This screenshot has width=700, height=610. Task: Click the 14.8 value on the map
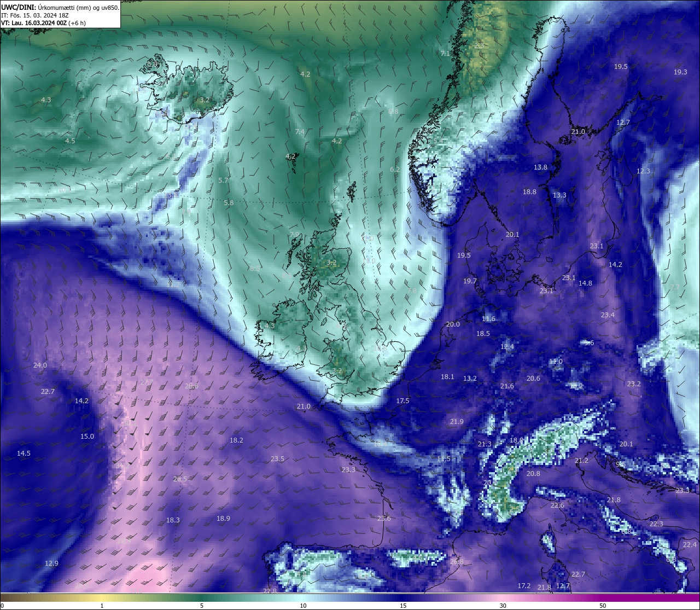pyautogui.click(x=585, y=283)
